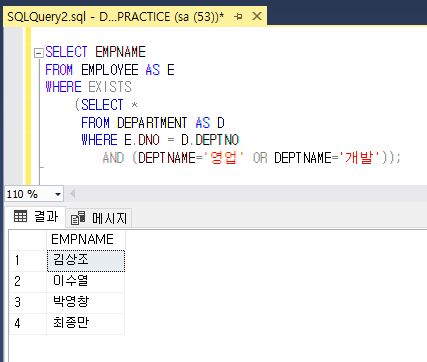Image resolution: width=427 pixels, height=362 pixels.
Task: Place cursor on '개발' string literal
Action: [x=360, y=157]
